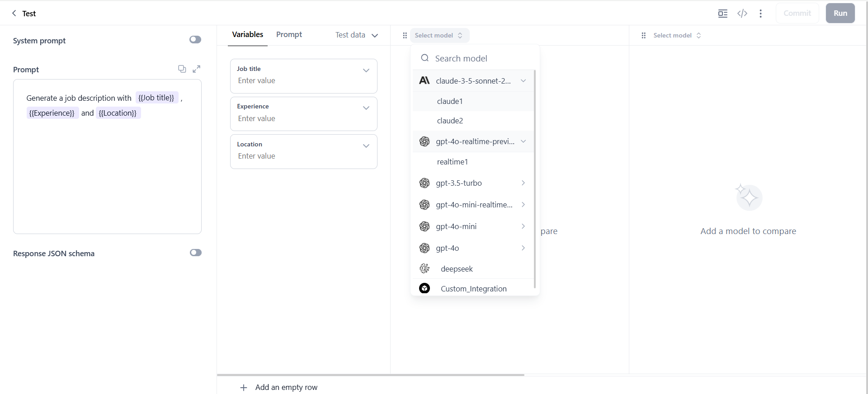
Task: Expand the gpt-3.5-turbo submenu arrow
Action: (x=523, y=183)
